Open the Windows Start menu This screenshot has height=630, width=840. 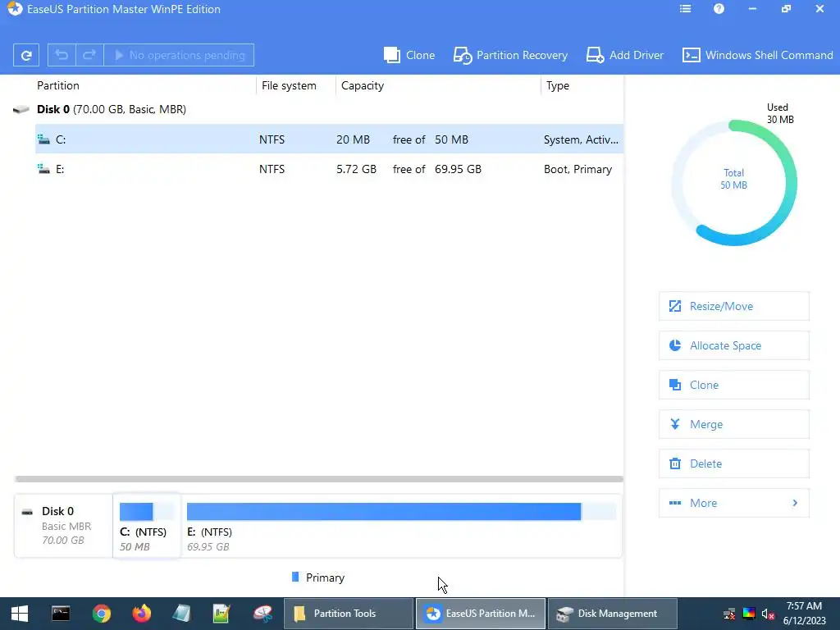pos(20,614)
